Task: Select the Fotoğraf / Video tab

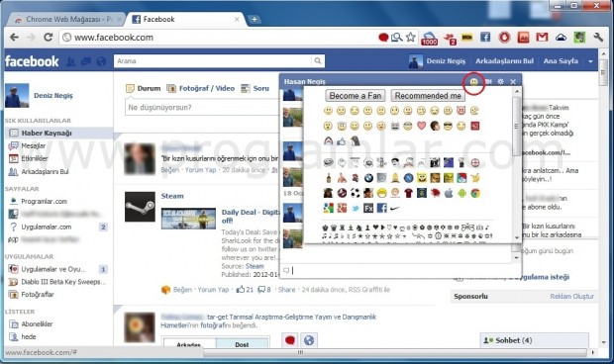Action: [x=200, y=88]
